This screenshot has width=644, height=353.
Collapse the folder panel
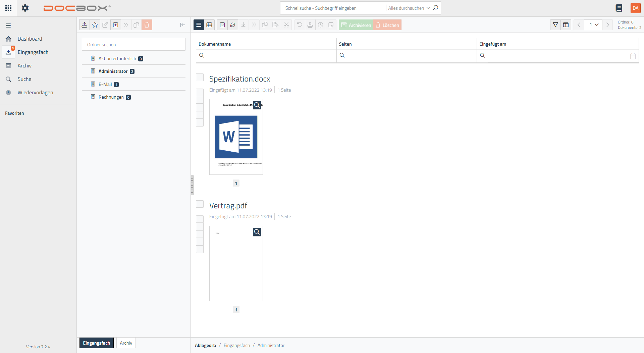click(182, 25)
